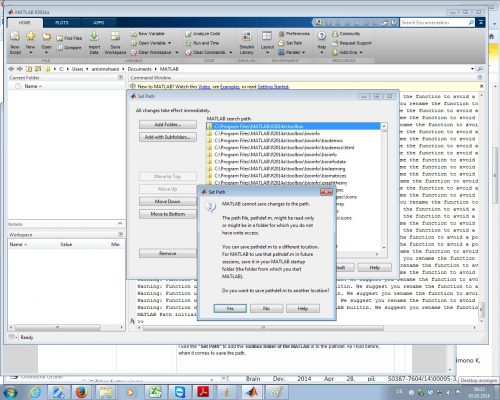Open the Add-Ons dropdown

point(361,52)
